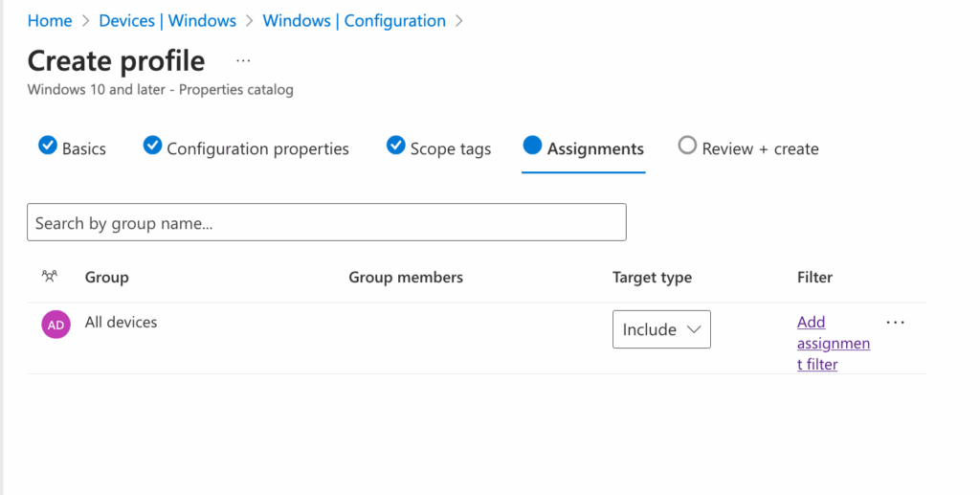Click the Target type column header
This screenshot has width=980, height=495.
tap(652, 278)
